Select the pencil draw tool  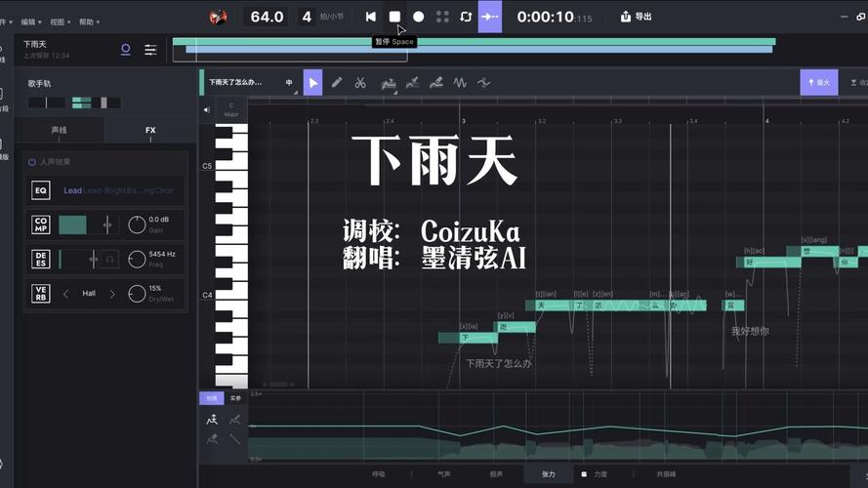[337, 82]
